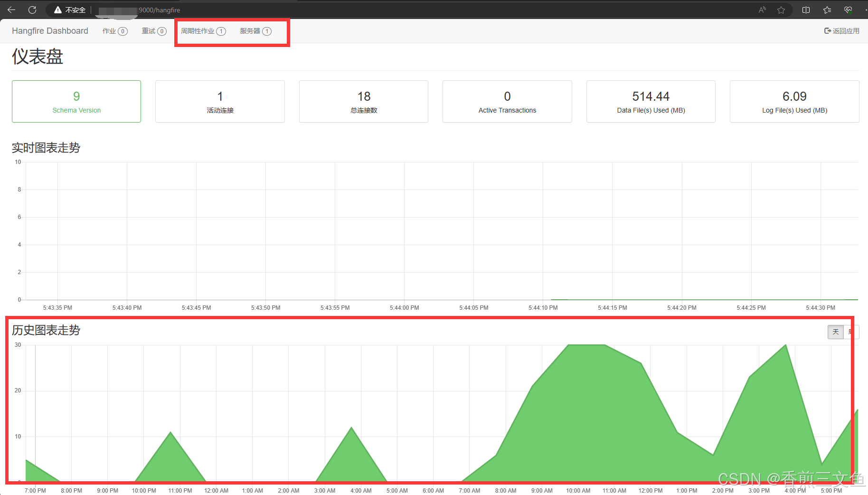Screen dimensions: 868x495
Task: Open the 周期性作业 recurring jobs tab
Action: (203, 31)
